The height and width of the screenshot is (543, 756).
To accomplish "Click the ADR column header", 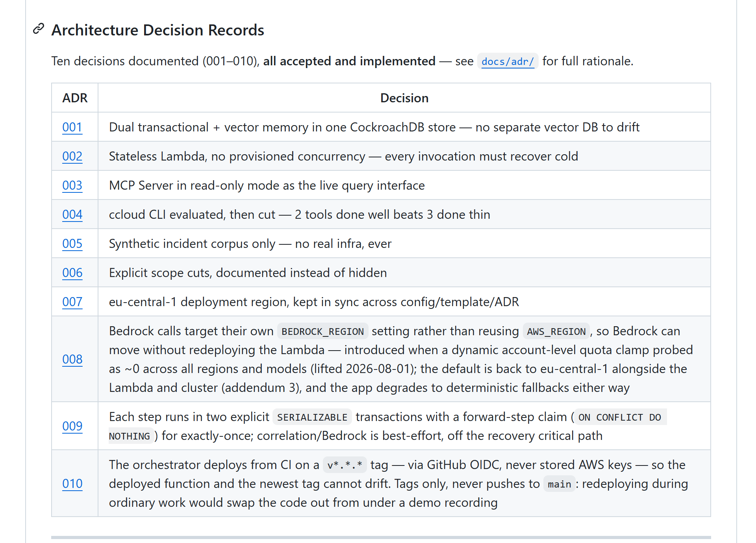I will (75, 98).
